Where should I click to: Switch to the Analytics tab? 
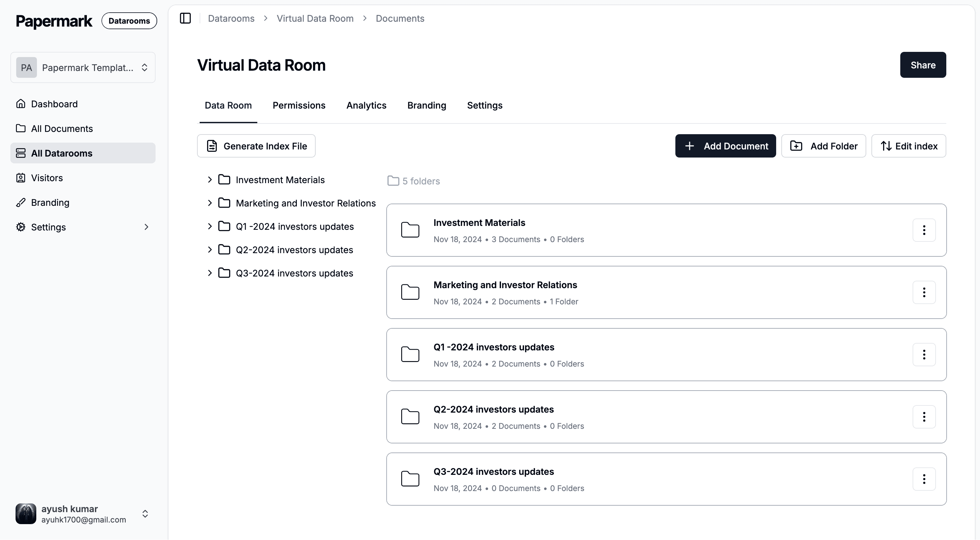[x=366, y=105]
